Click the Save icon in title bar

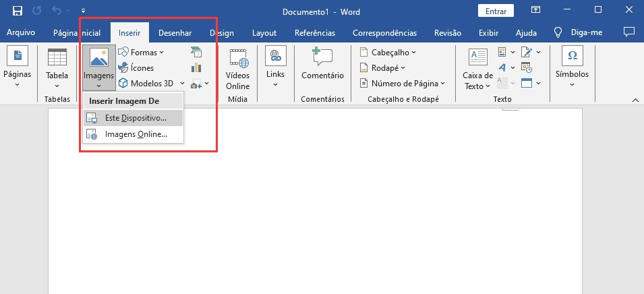pyautogui.click(x=18, y=10)
